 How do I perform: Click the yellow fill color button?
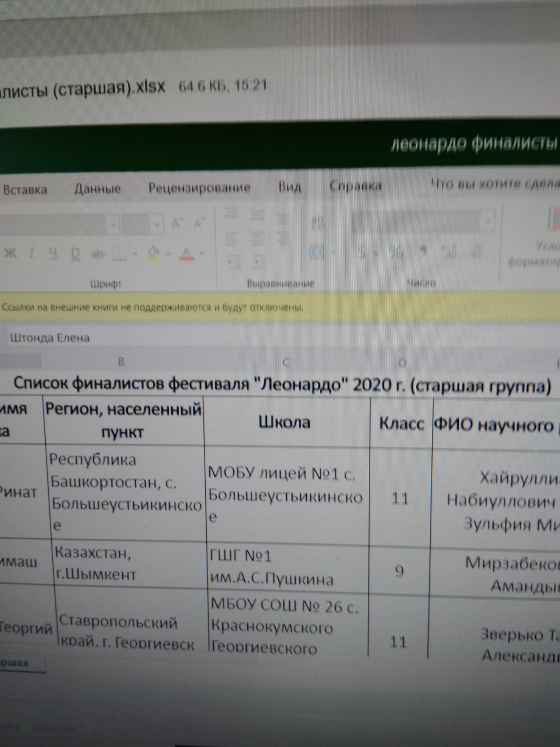pyautogui.click(x=154, y=253)
